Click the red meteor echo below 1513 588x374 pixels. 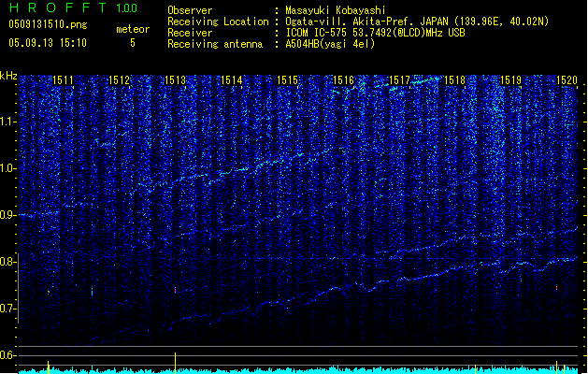175,290
